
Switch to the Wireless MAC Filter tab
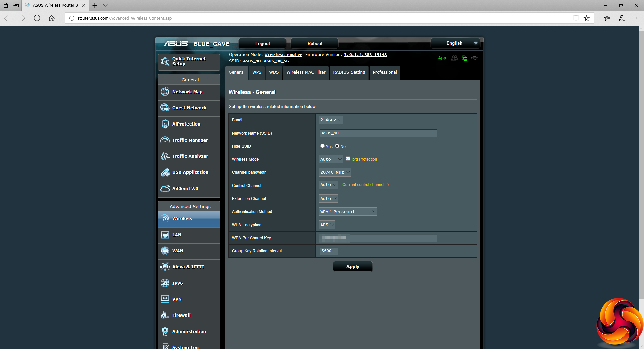tap(306, 72)
